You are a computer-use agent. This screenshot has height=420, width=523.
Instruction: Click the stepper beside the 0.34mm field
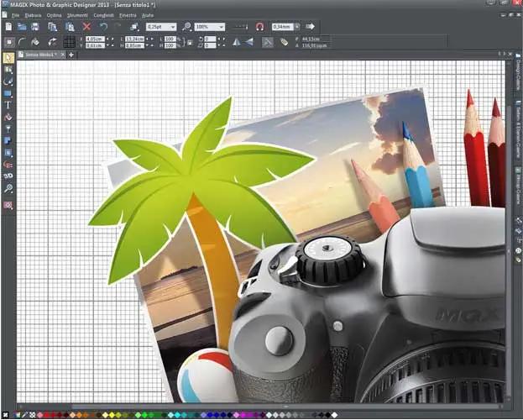pyautogui.click(x=297, y=26)
